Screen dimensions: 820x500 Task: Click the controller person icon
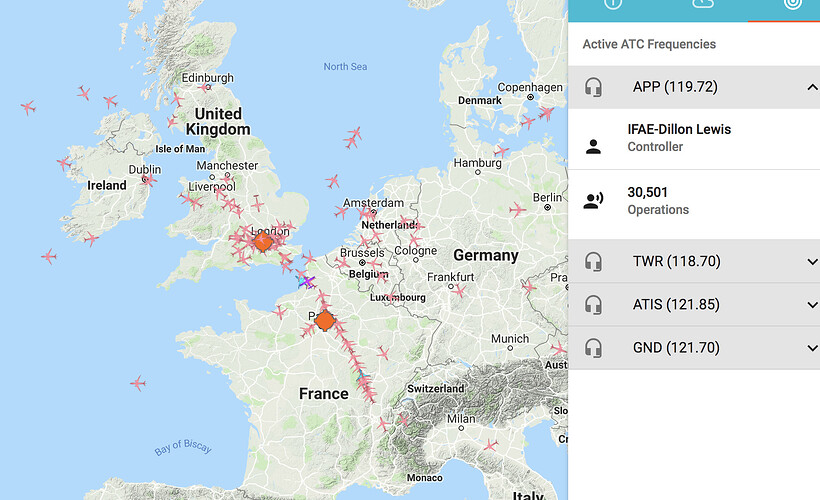tap(593, 147)
